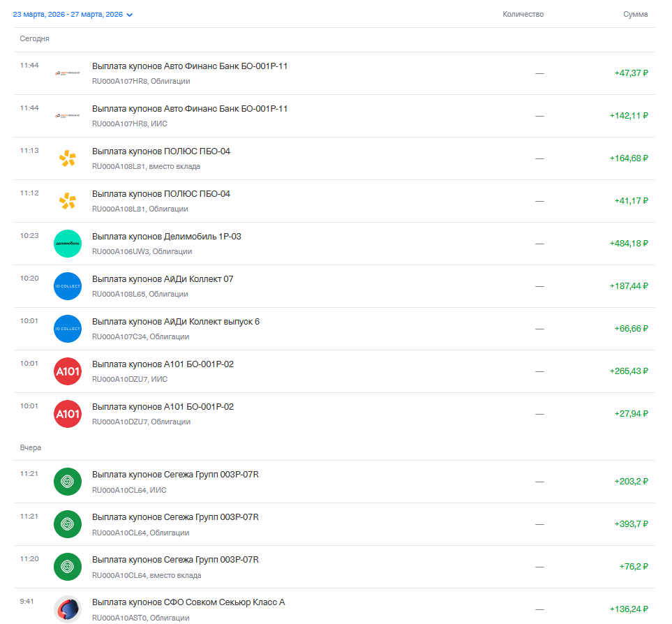Select the amount '+47,37 ₽'

coord(631,73)
